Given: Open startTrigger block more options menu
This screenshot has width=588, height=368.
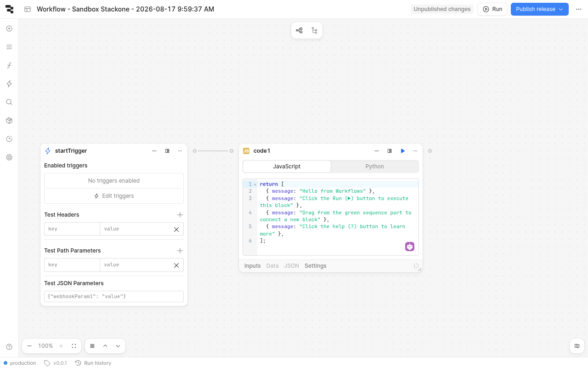Looking at the screenshot, I should pyautogui.click(x=180, y=151).
